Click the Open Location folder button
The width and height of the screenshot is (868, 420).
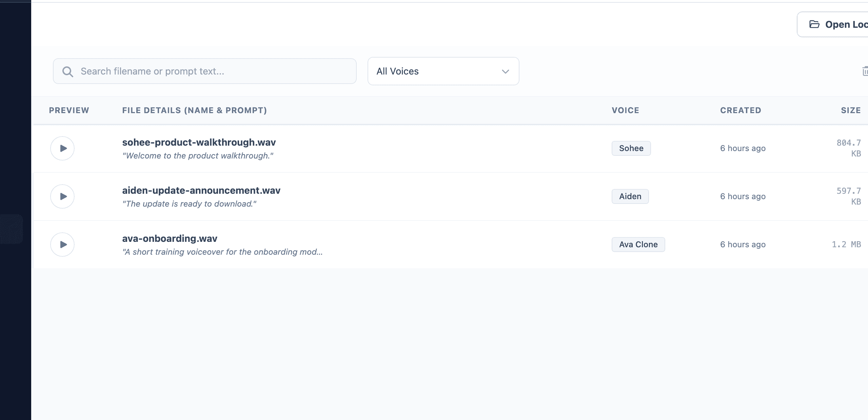click(x=833, y=24)
